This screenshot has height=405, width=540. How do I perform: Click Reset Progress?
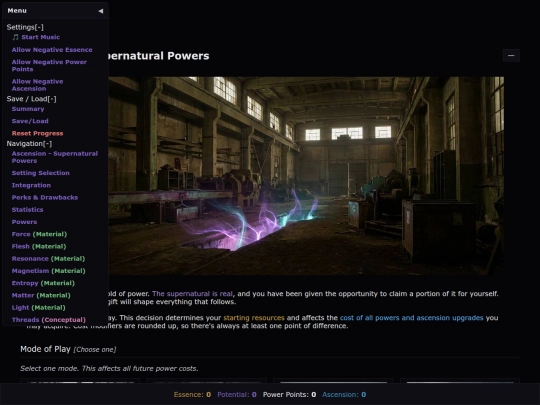tap(38, 133)
